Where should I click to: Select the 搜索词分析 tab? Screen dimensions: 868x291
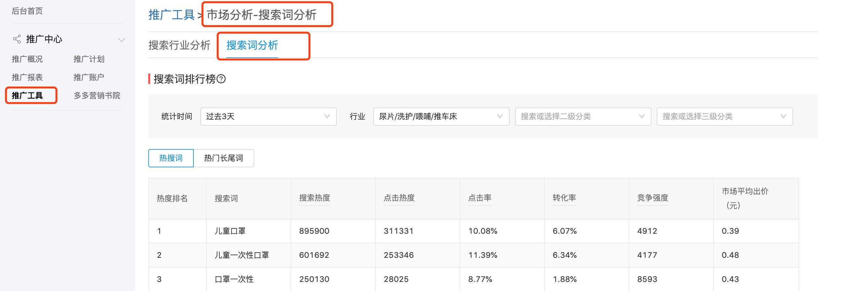[x=252, y=45]
